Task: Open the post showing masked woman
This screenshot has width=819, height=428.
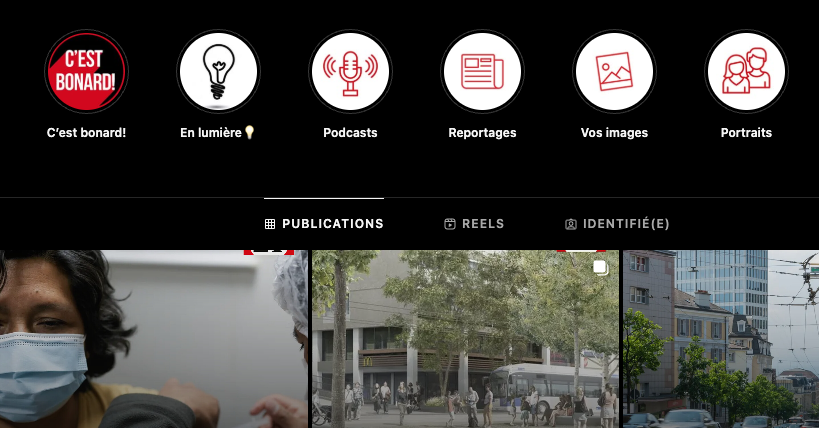Action: click(154, 339)
